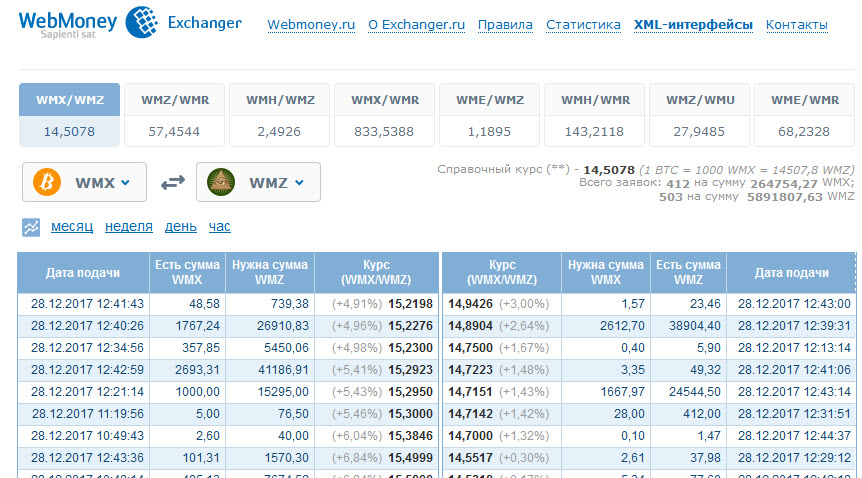Open XML-интерфейсы navigation item

point(693,25)
